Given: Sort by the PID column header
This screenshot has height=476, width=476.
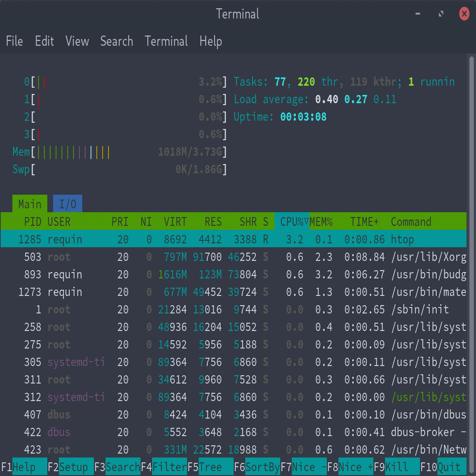Looking at the screenshot, I should (33, 221).
